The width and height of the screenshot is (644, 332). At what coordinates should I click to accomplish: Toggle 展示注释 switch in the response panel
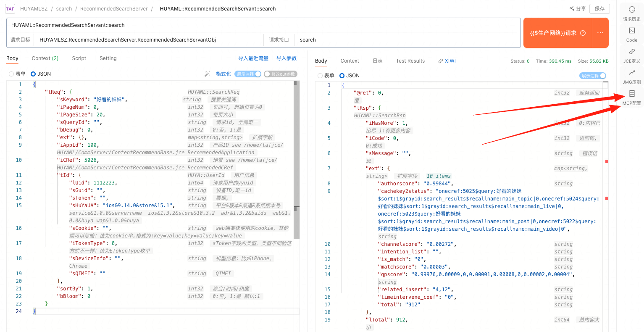click(x=593, y=76)
